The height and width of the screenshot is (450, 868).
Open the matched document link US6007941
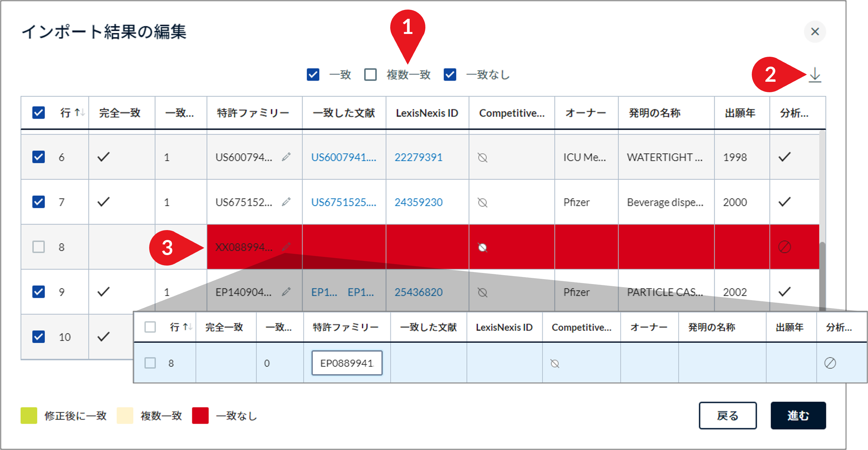(343, 157)
